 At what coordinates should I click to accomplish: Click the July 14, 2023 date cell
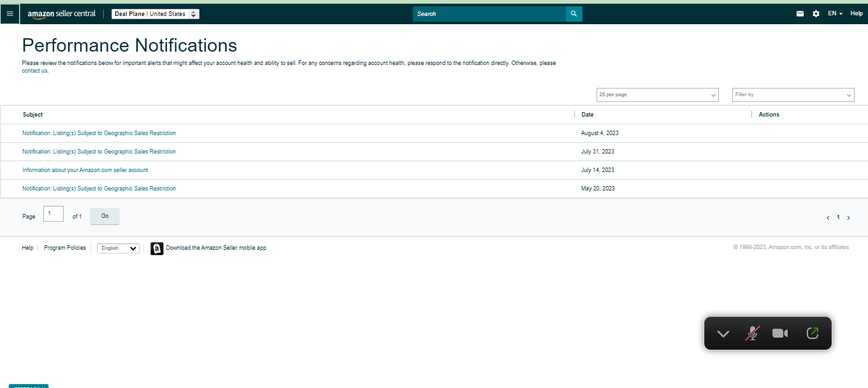tap(598, 170)
